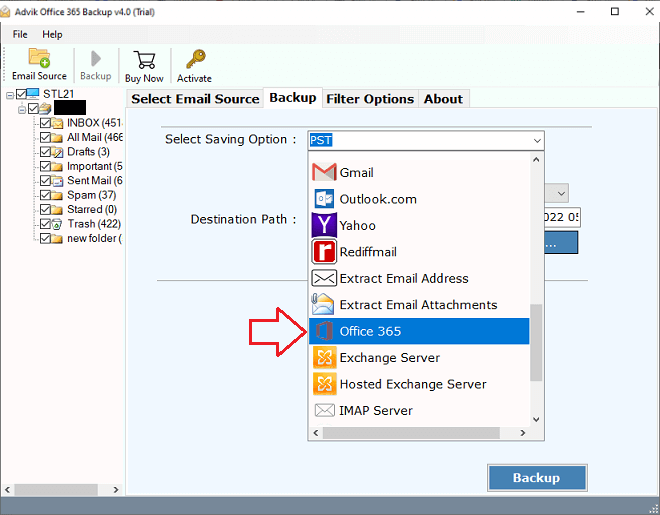Choose Office 365 saving option

click(419, 331)
